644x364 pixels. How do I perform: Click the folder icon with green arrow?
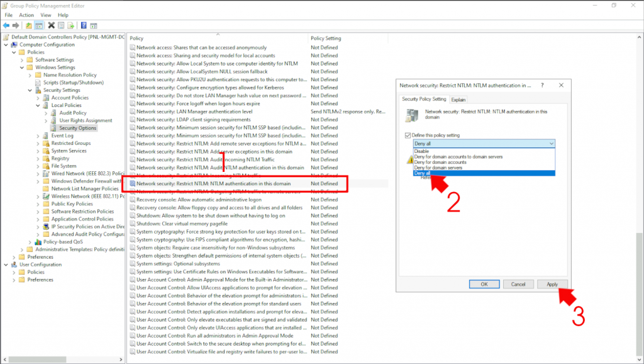click(x=28, y=25)
